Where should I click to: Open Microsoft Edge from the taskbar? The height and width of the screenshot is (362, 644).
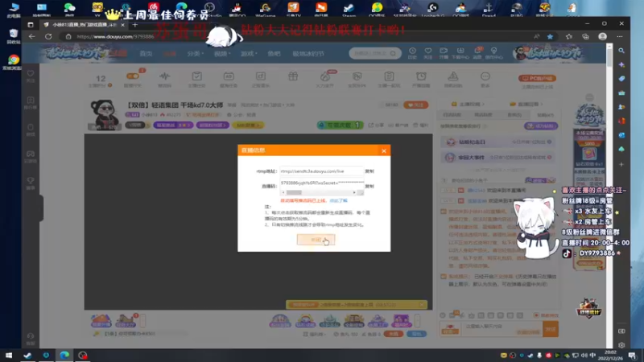tap(64, 355)
